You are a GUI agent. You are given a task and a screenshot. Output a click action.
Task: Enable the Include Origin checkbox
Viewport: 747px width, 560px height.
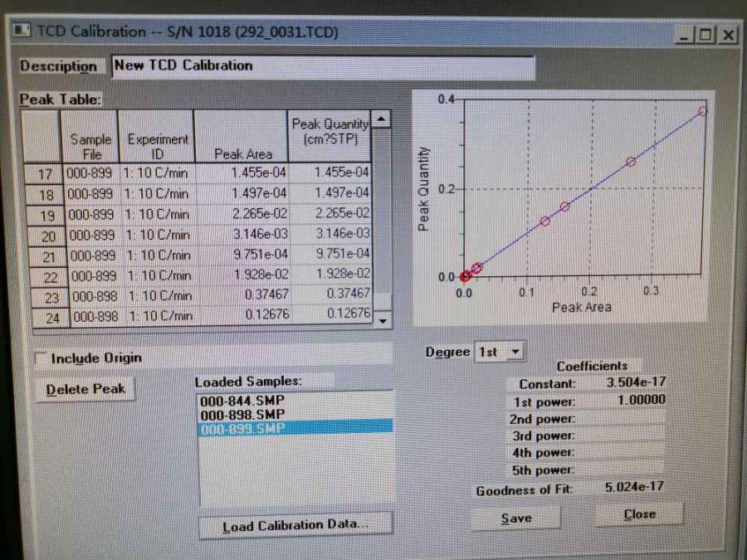coord(41,358)
